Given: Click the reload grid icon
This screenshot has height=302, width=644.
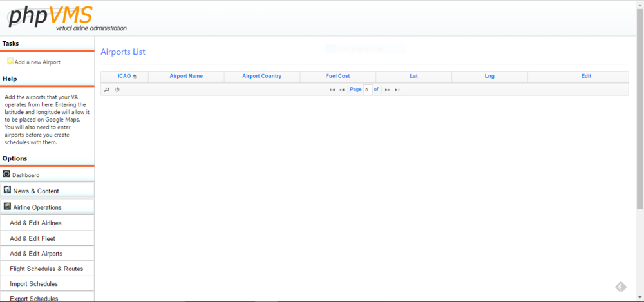Looking at the screenshot, I should pyautogui.click(x=117, y=90).
